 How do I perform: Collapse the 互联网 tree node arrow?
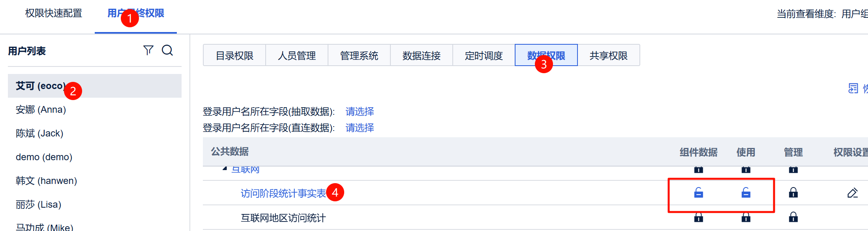pos(225,169)
